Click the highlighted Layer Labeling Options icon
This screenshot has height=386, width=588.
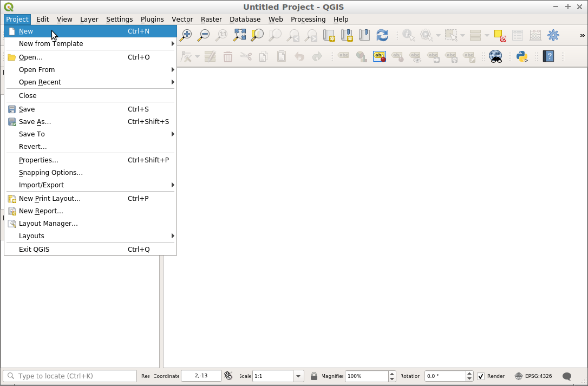click(x=380, y=57)
